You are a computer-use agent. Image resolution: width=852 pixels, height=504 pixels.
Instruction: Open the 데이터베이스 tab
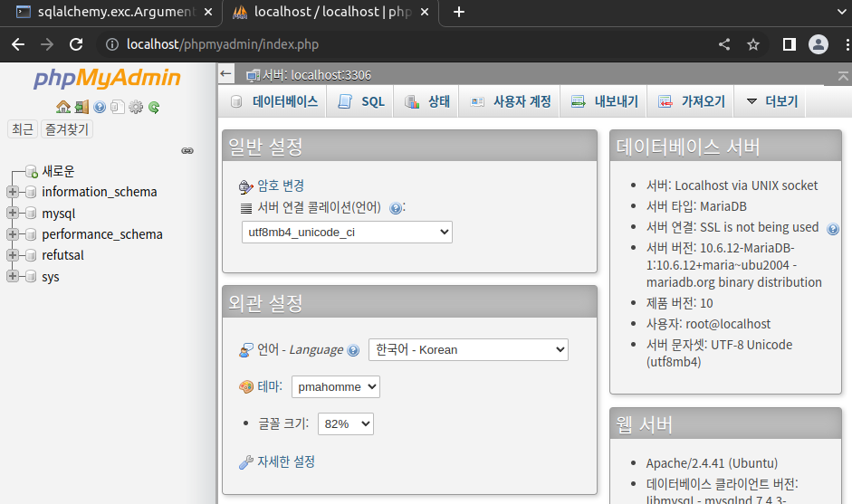click(x=273, y=101)
